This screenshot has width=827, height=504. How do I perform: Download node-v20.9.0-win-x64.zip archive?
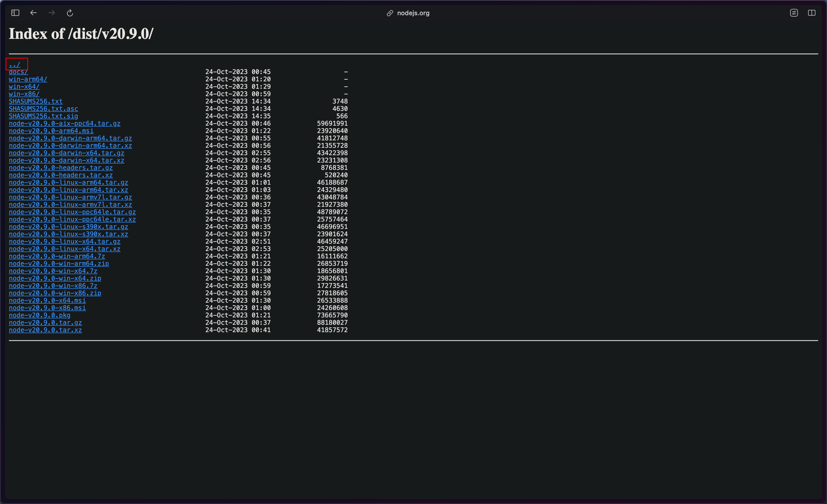tap(55, 278)
